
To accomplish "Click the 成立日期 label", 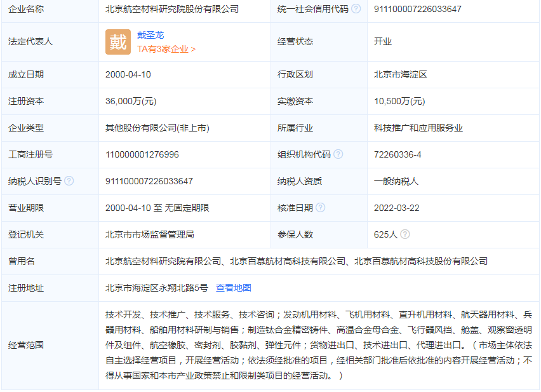I will (x=26, y=74).
